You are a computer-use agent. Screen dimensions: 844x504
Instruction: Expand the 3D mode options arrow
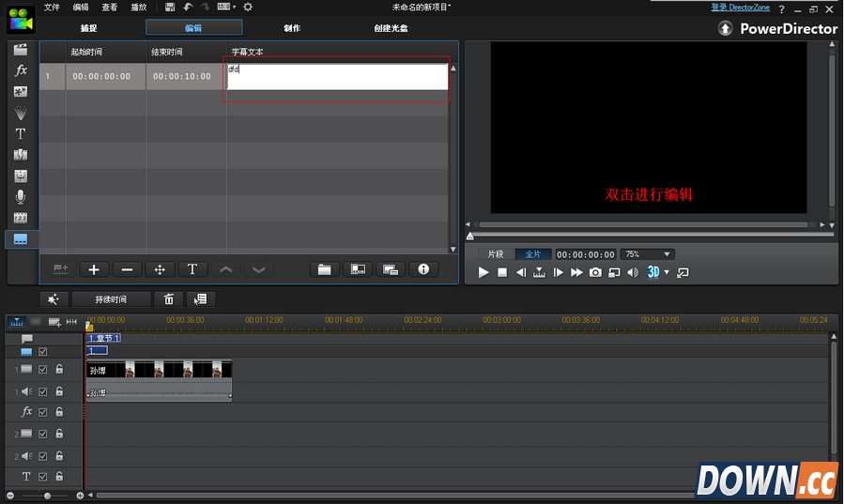pos(667,273)
